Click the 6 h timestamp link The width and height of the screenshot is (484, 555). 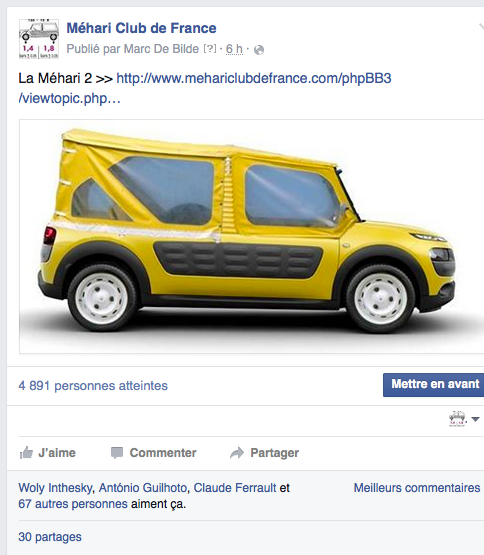(x=234, y=49)
